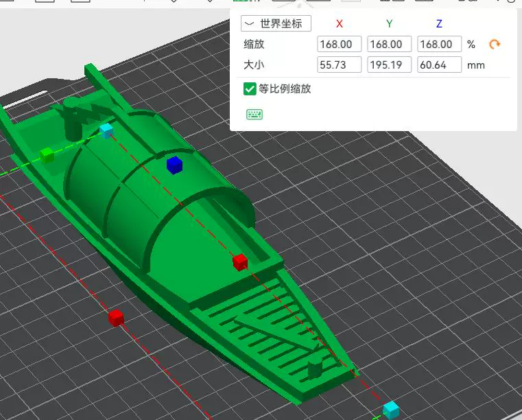The image size is (522, 420).
Task: Click the 大小 size row label
Action: pyautogui.click(x=254, y=65)
